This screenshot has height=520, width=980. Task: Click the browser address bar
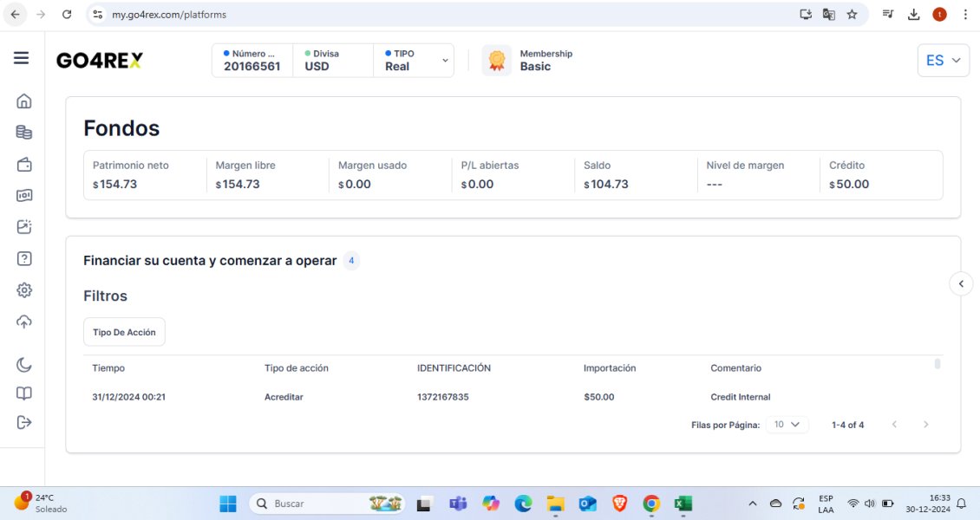(434, 15)
